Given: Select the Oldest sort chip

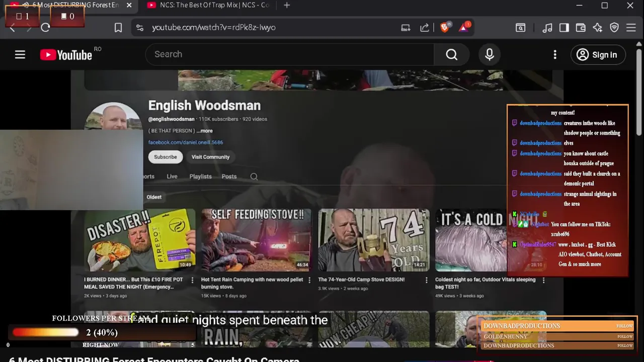Looking at the screenshot, I should (x=154, y=197).
